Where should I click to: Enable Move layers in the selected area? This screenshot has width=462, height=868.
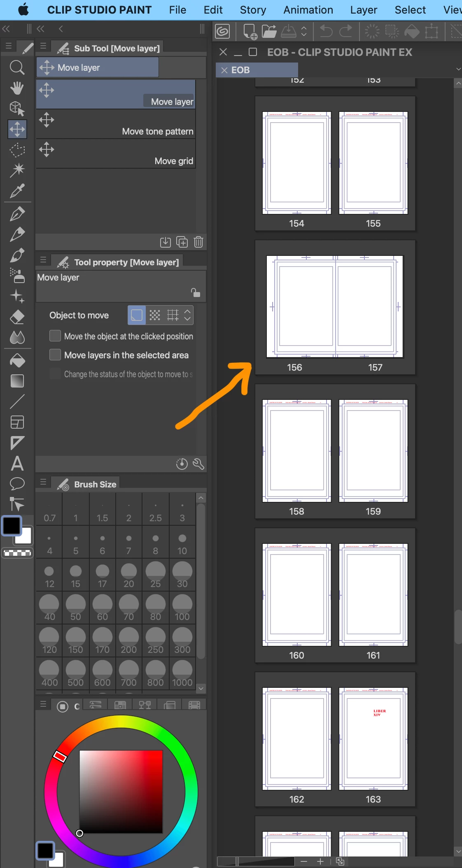[55, 355]
